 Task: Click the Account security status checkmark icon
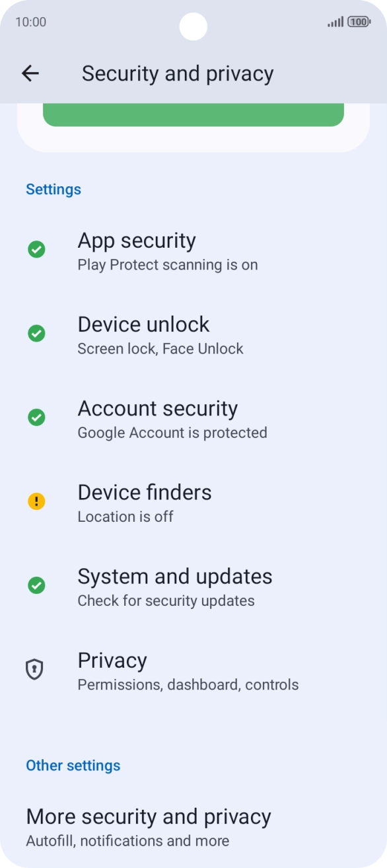click(x=36, y=417)
